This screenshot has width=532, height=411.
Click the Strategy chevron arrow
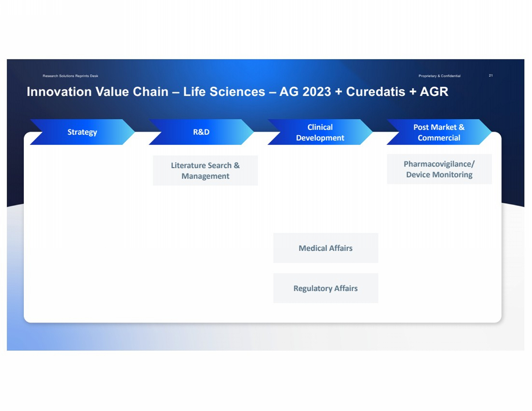(82, 132)
